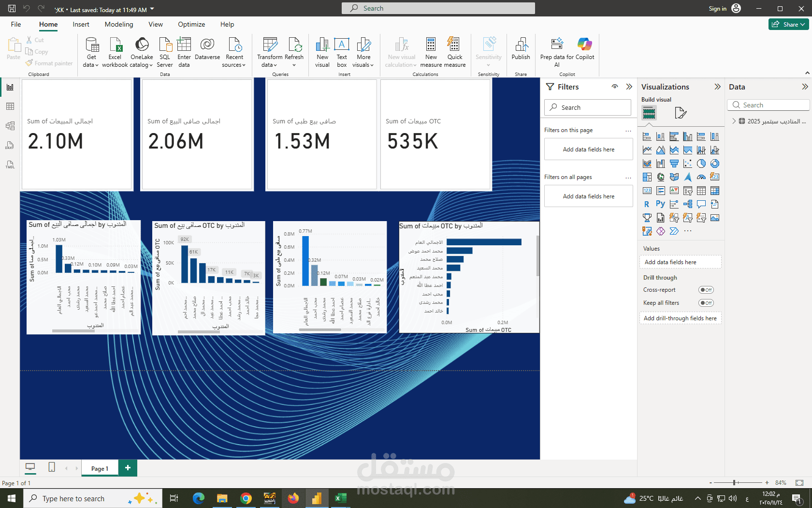Image resolution: width=812 pixels, height=508 pixels.
Task: Choose the Pie chart visual
Action: click(x=701, y=164)
